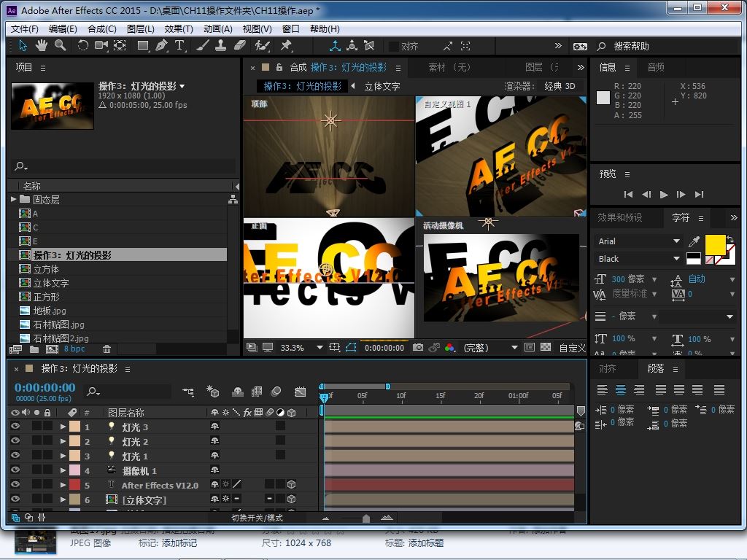The image size is (747, 560).
Task: Click the 立体文字 breadcrumb link
Action: (382, 86)
